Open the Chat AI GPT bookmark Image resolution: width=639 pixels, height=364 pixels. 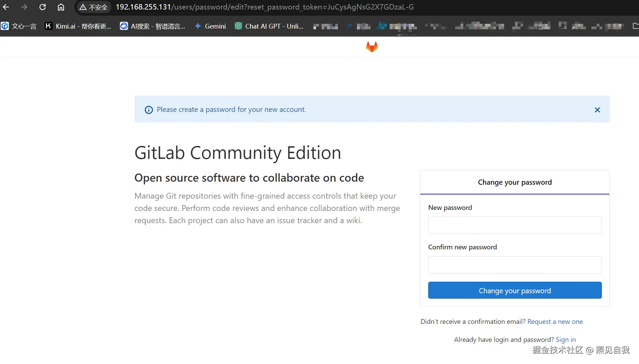click(x=269, y=26)
